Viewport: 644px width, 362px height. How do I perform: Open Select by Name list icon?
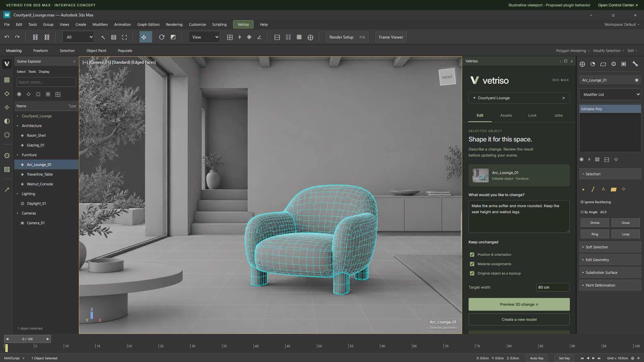114,37
